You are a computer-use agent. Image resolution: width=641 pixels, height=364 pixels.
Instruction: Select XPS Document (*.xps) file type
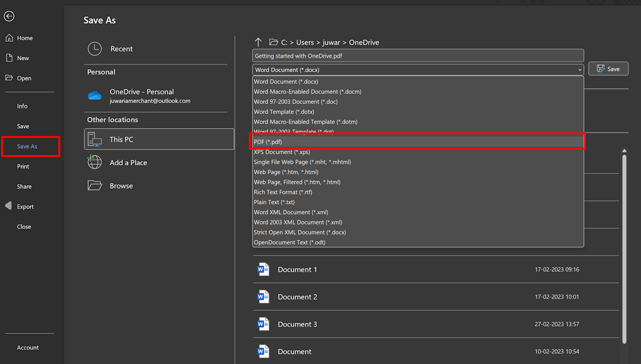418,152
